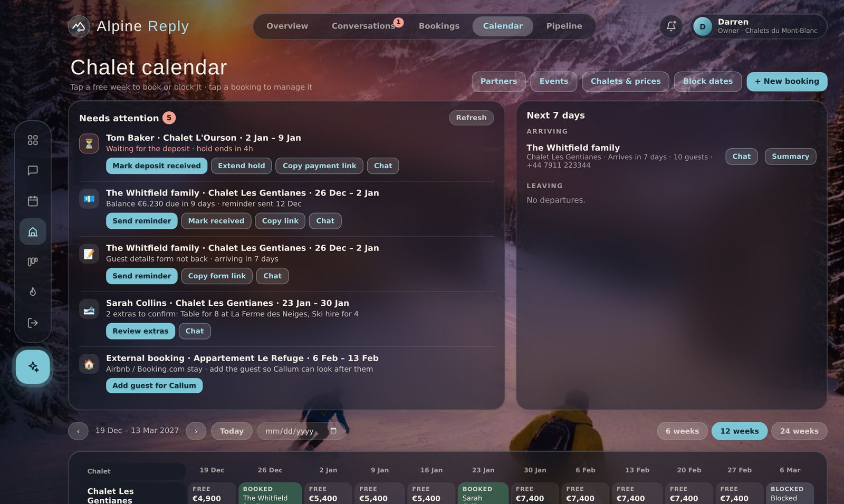
Task: Click the highlighted house sidebar icon
Action: point(33,231)
